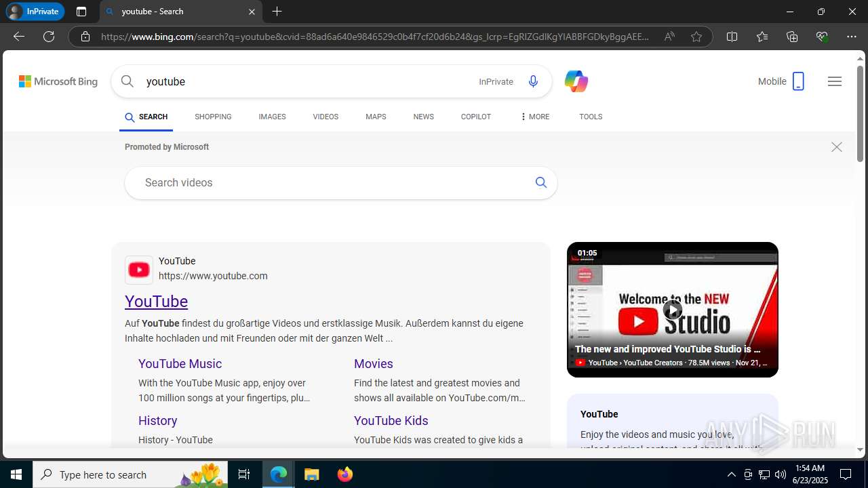Viewport: 868px width, 488px height.
Task: Switch to the VIDEOS tab
Action: pyautogui.click(x=325, y=117)
